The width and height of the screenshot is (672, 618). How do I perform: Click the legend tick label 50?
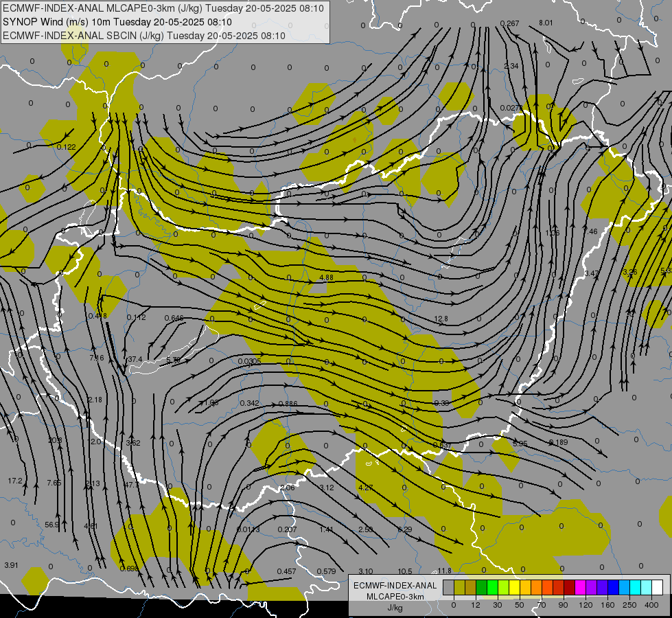pos(519,605)
